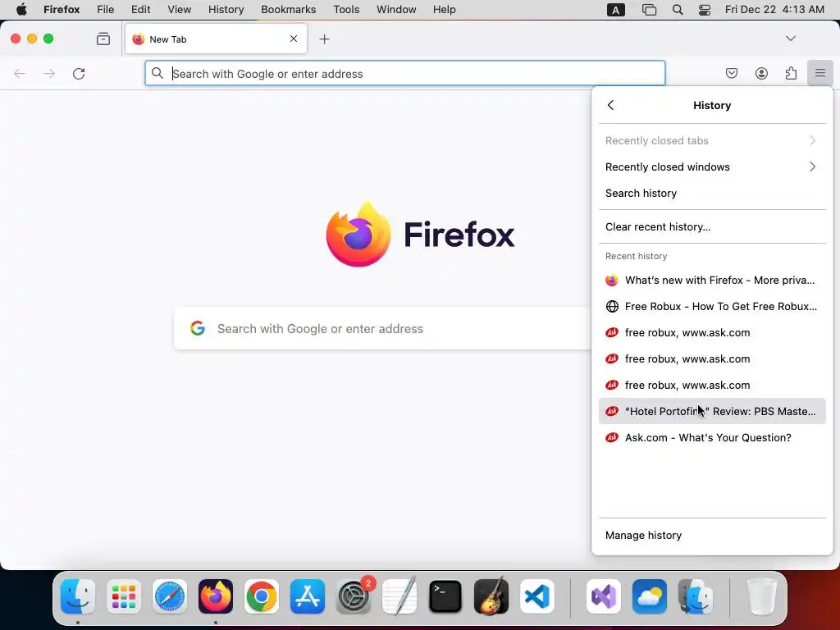Expand the list all tabs chevron
Image resolution: width=840 pixels, height=630 pixels.
[x=790, y=39]
